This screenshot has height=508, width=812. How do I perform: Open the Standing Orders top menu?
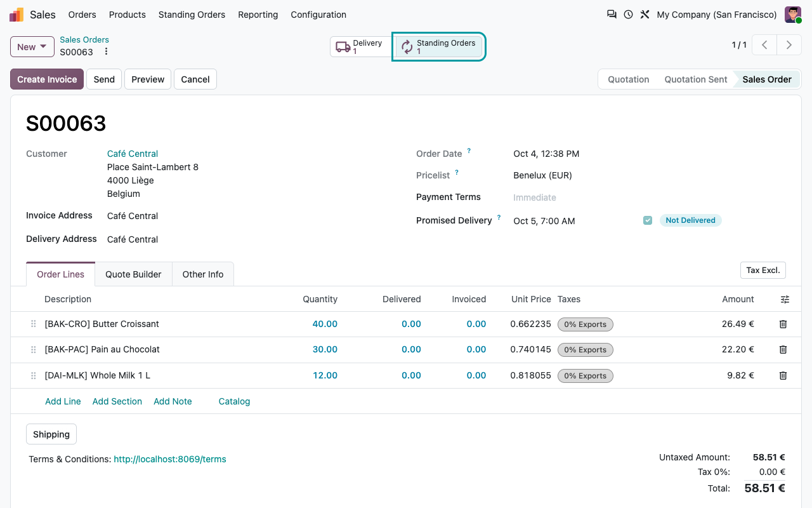click(192, 15)
